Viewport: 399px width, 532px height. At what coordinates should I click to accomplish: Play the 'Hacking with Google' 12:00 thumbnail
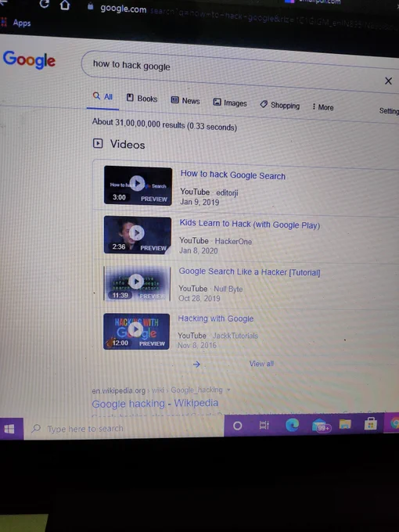coord(136,331)
